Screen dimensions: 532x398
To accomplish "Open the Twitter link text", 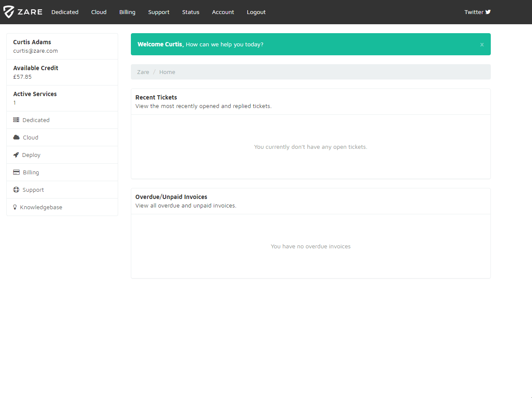I will coord(474,12).
